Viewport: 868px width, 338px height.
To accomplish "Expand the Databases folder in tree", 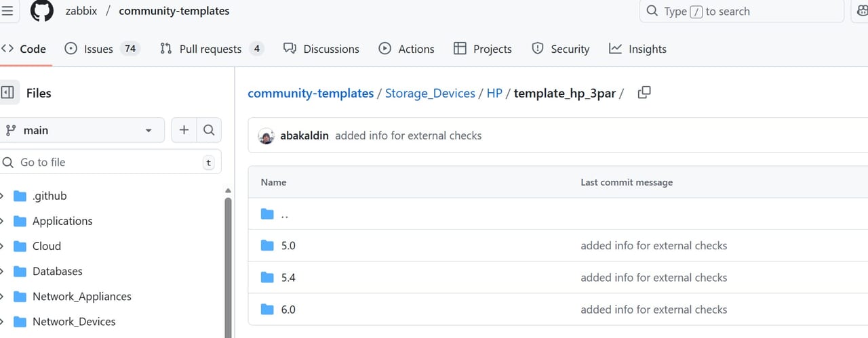I will 3,271.
